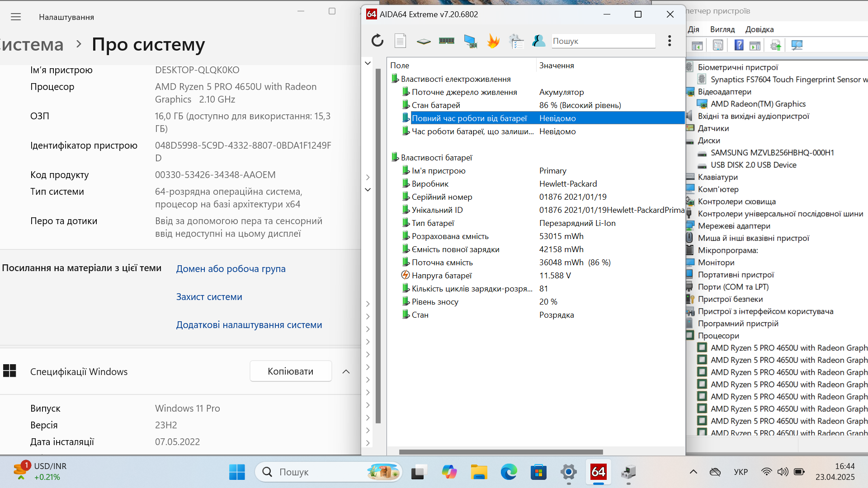Open the Windows Start button
The width and height of the screenshot is (868, 488).
point(237,472)
